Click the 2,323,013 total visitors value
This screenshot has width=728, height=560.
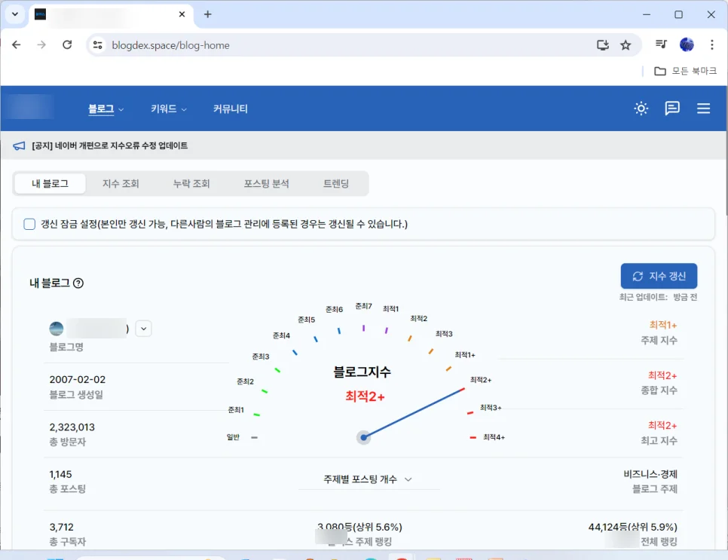(72, 427)
